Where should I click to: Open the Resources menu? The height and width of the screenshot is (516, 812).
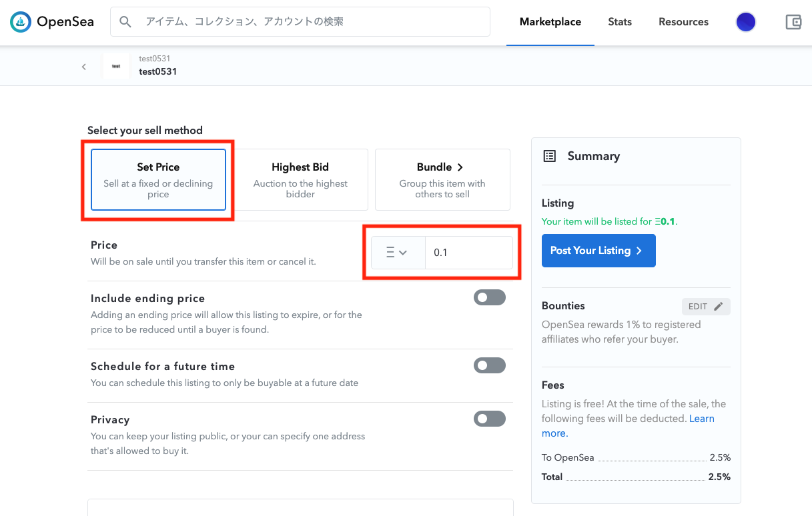[x=683, y=22]
